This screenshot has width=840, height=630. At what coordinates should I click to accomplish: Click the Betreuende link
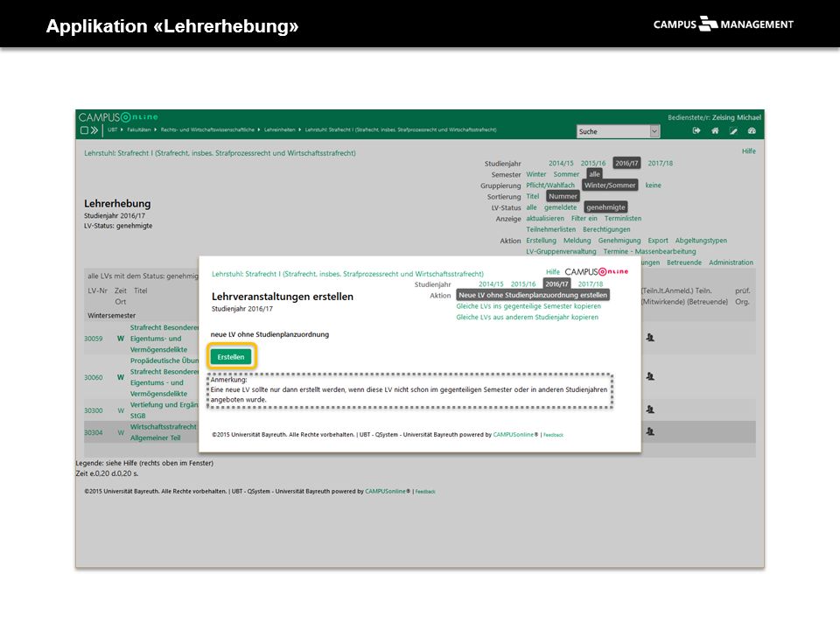684,262
